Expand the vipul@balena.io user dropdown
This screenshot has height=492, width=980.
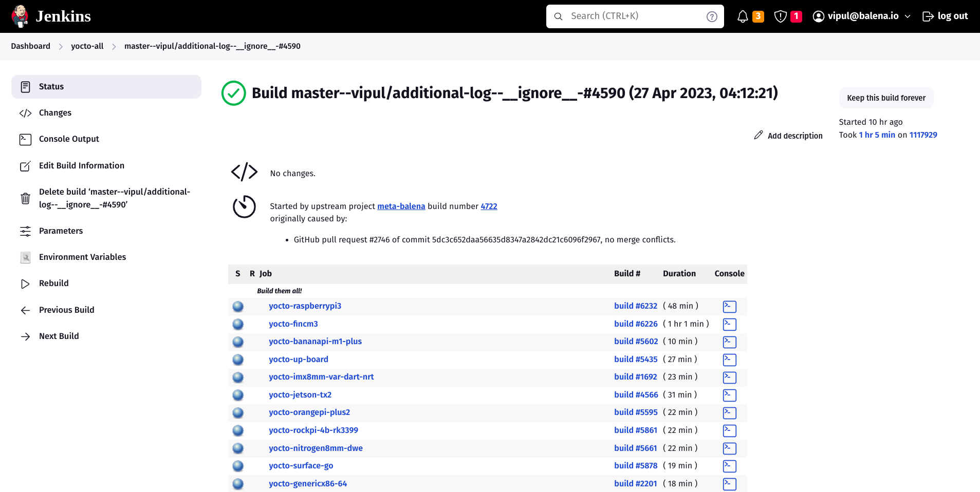point(908,16)
